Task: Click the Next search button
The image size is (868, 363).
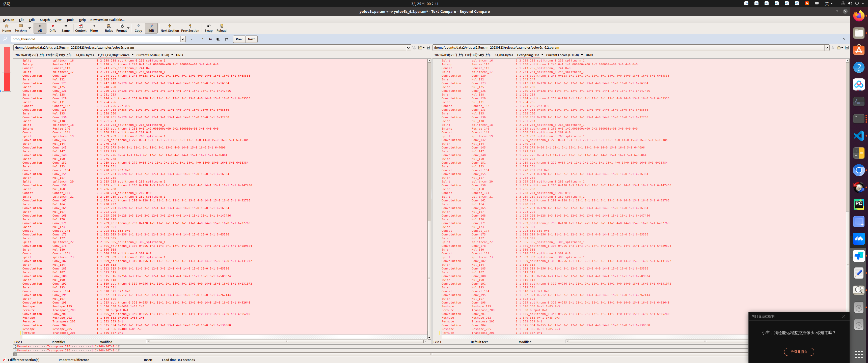Action: click(x=251, y=39)
